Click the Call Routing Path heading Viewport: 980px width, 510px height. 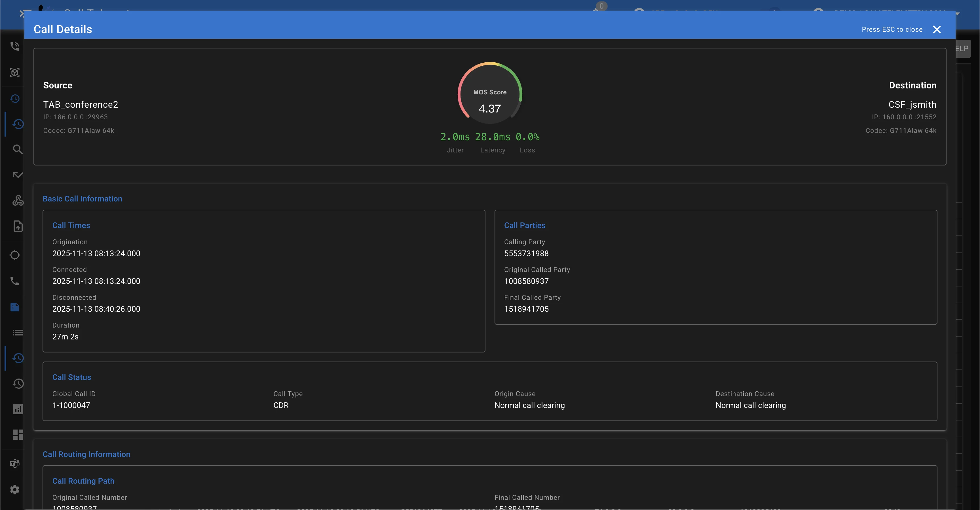point(83,481)
